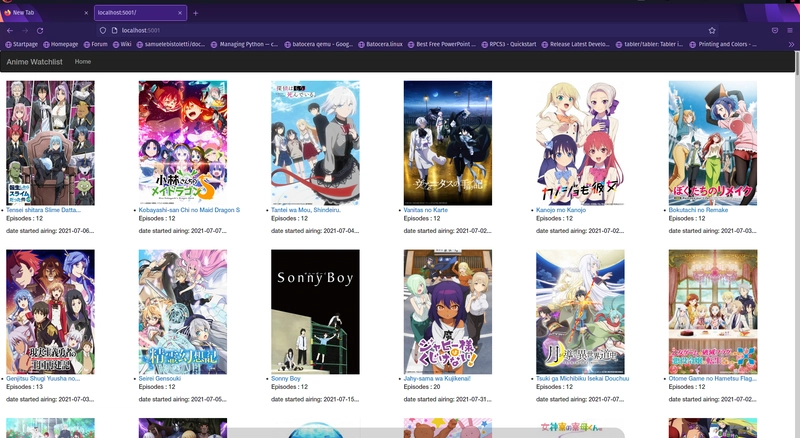Switch to the New Tab tab
The image size is (800, 438).
click(x=46, y=13)
